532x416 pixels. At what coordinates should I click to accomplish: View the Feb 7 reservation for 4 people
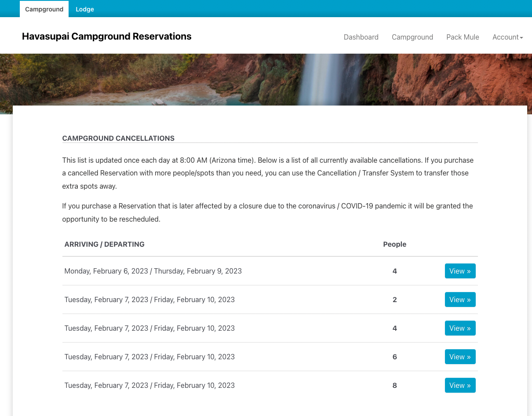coord(460,328)
